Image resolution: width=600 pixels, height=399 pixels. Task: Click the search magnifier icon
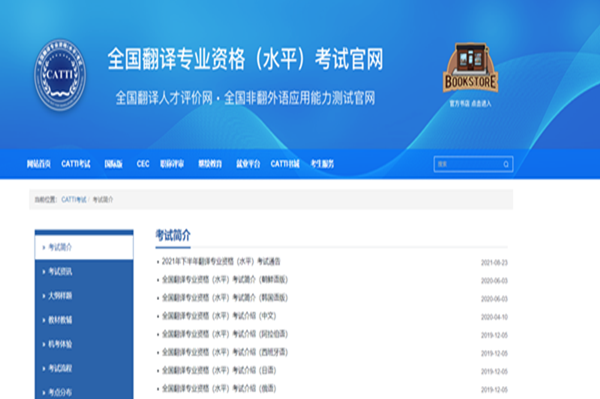(506, 164)
